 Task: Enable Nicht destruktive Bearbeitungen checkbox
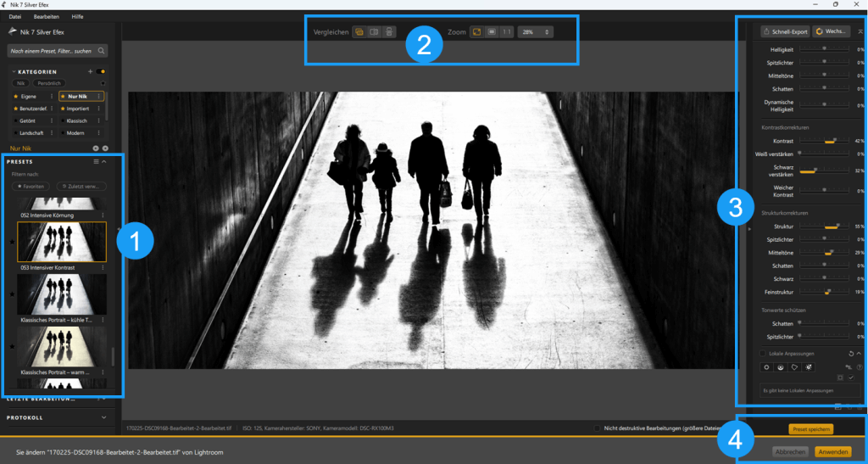596,428
